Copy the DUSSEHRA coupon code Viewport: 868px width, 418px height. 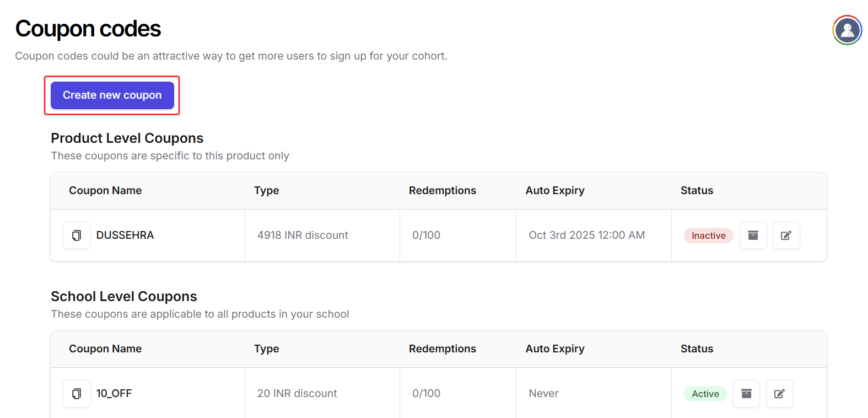(77, 235)
